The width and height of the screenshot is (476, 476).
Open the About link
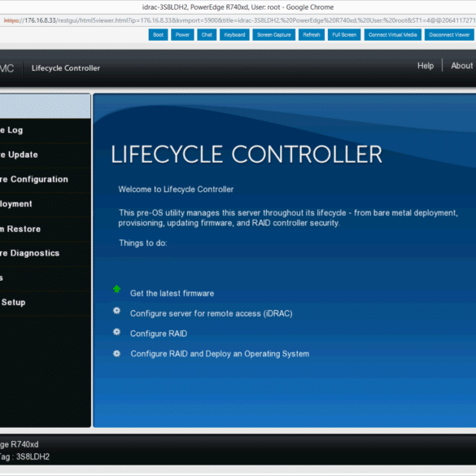(461, 66)
